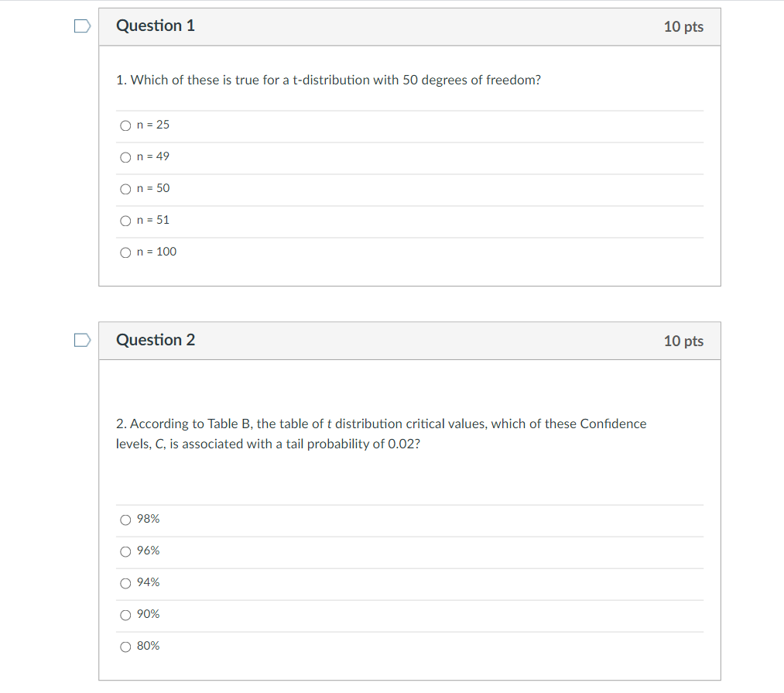The image size is (784, 693).
Task: Click the 10 pts label for Question 1
Action: pyautogui.click(x=683, y=26)
